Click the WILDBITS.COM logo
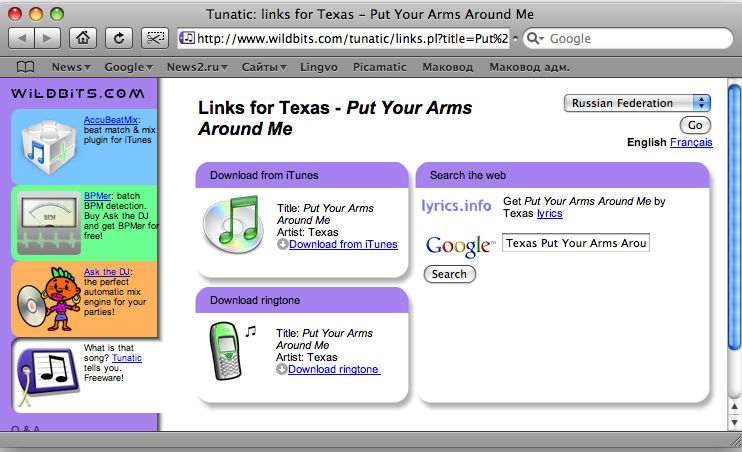Image resolution: width=742 pixels, height=452 pixels. point(78,93)
